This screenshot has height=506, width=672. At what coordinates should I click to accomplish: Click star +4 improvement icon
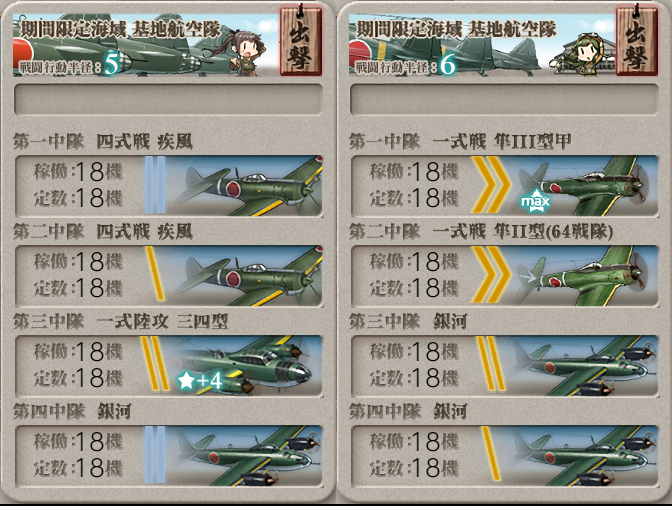coord(200,380)
